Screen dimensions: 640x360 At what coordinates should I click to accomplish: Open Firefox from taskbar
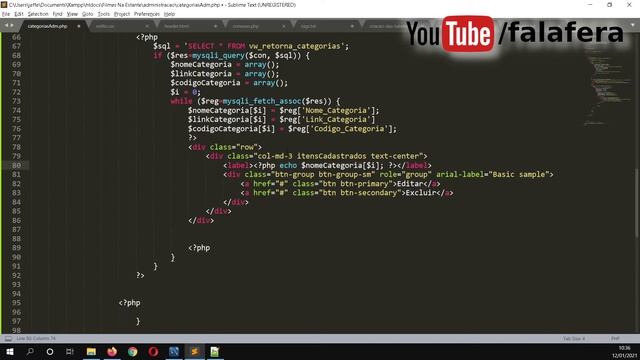pyautogui.click(x=112, y=351)
